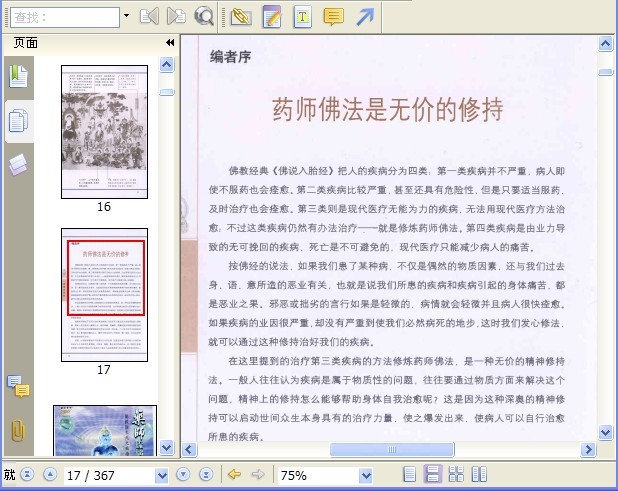Select the yellow sticky note comment tool
This screenshot has height=491, width=618.
pos(333,17)
